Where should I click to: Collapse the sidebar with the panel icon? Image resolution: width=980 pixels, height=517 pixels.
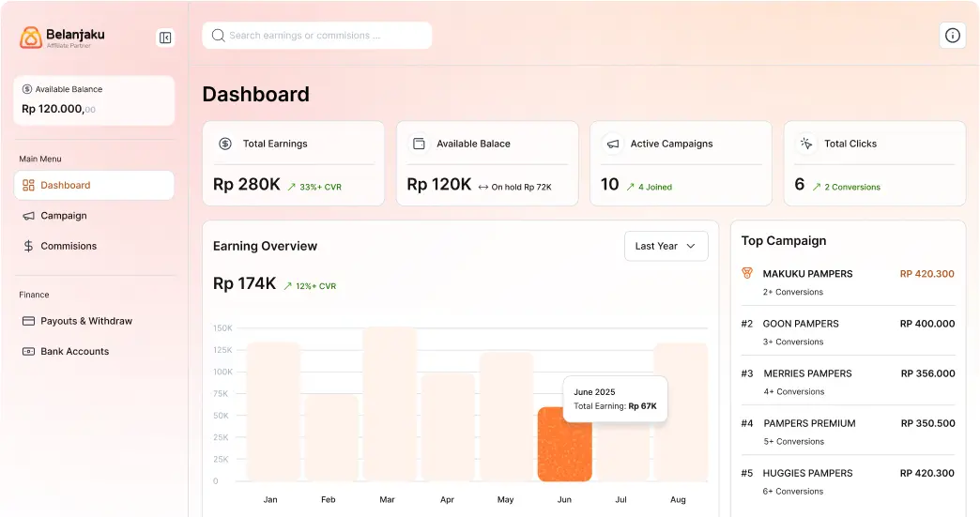click(x=165, y=38)
